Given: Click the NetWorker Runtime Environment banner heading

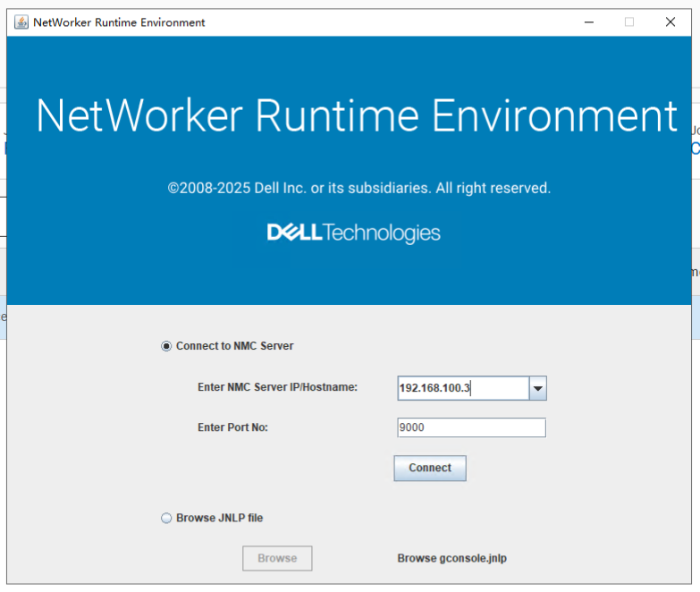Looking at the screenshot, I should 357,115.
